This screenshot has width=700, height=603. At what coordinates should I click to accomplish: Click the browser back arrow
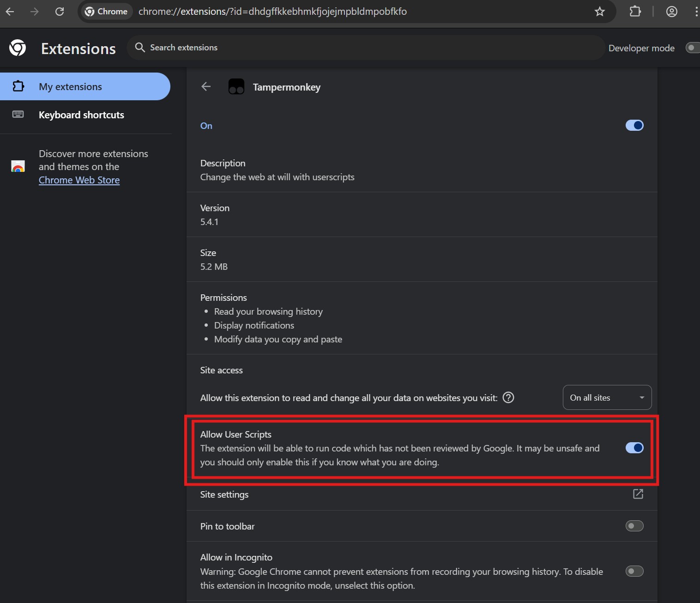10,12
